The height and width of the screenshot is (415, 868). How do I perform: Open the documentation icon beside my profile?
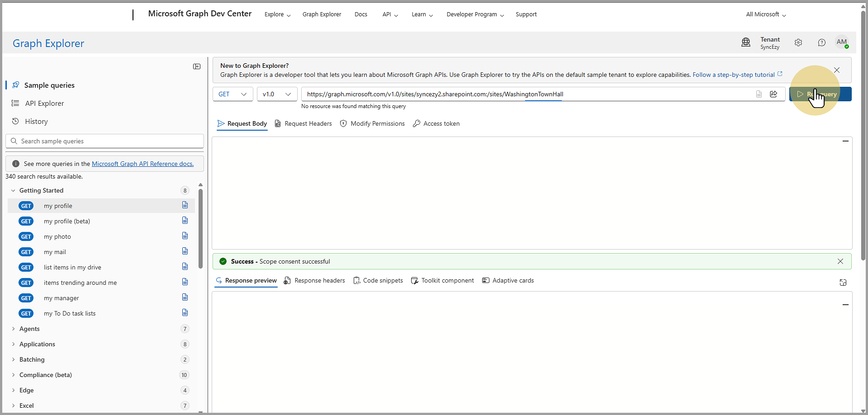click(x=185, y=205)
